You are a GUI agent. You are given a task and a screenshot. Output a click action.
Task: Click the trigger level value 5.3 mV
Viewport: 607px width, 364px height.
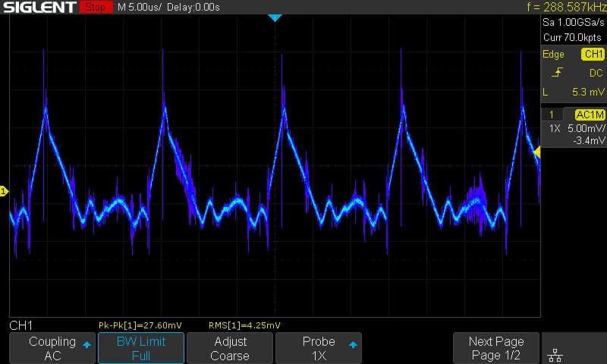point(588,92)
